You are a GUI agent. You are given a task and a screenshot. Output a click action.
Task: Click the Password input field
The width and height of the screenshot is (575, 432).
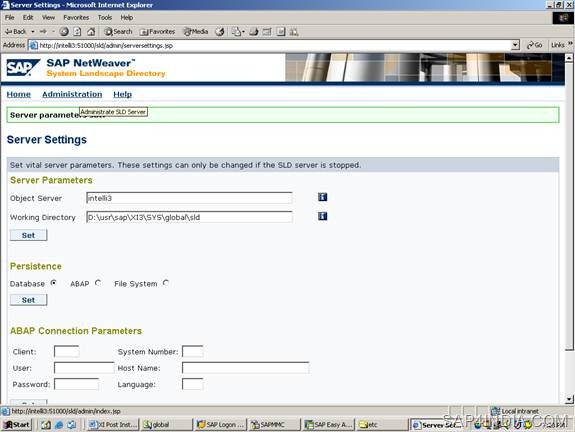coord(76,384)
